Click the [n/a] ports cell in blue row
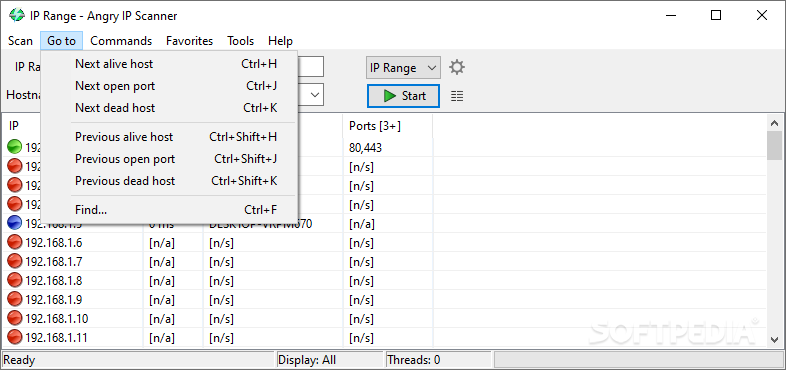 coord(361,224)
